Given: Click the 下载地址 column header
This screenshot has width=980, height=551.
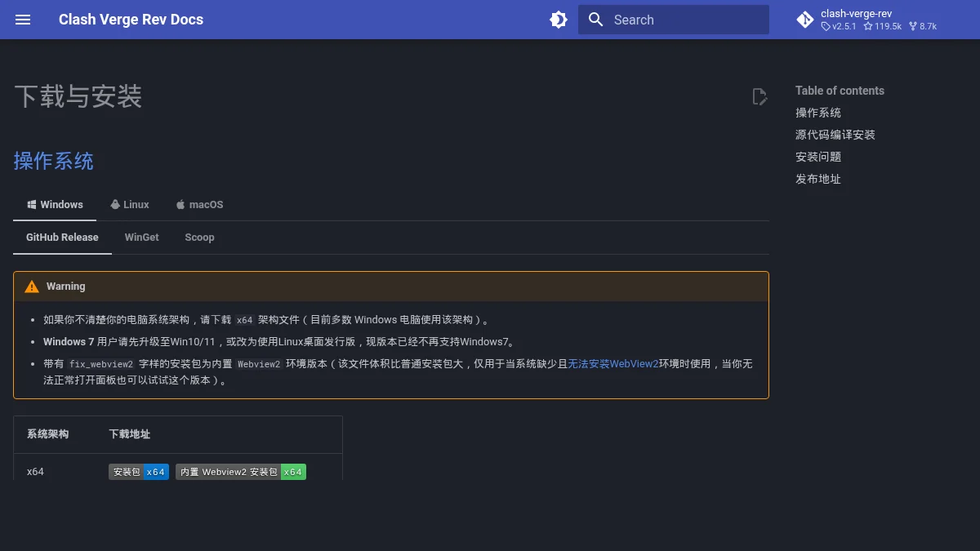Looking at the screenshot, I should coord(129,434).
